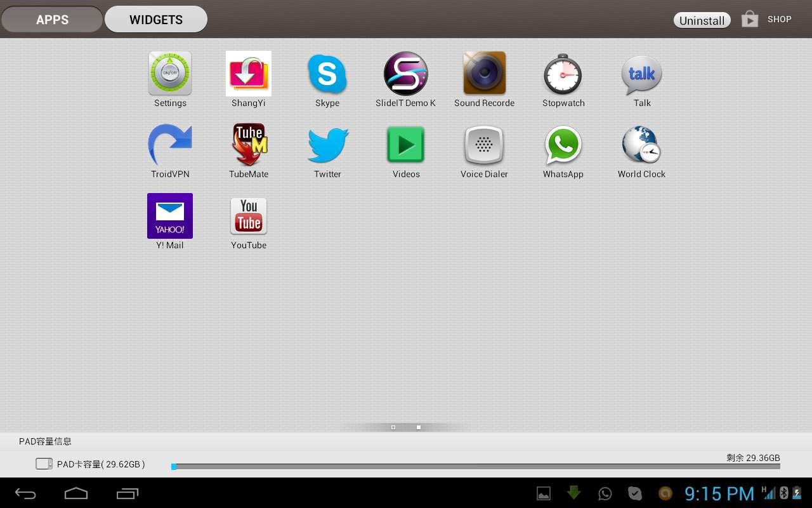Open Yahoo Mail app
Image resolution: width=812 pixels, height=508 pixels.
170,217
